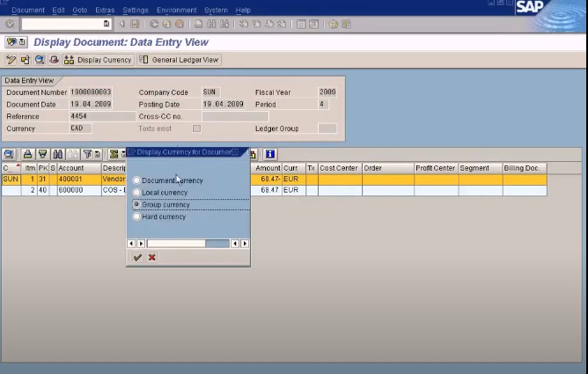Viewport: 588px width, 374px height.
Task: Click the Display Currency button
Action: click(99, 60)
